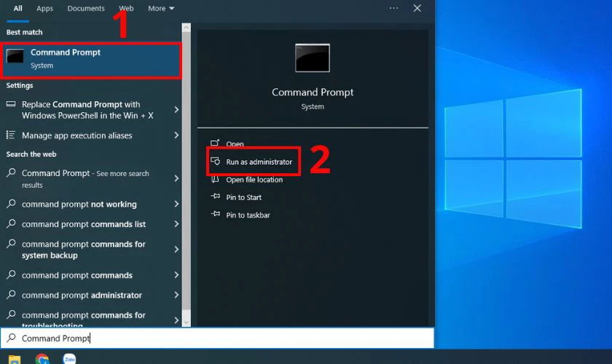Click large Command Prompt icon in preview pane
The height and width of the screenshot is (364, 612).
pyautogui.click(x=313, y=58)
